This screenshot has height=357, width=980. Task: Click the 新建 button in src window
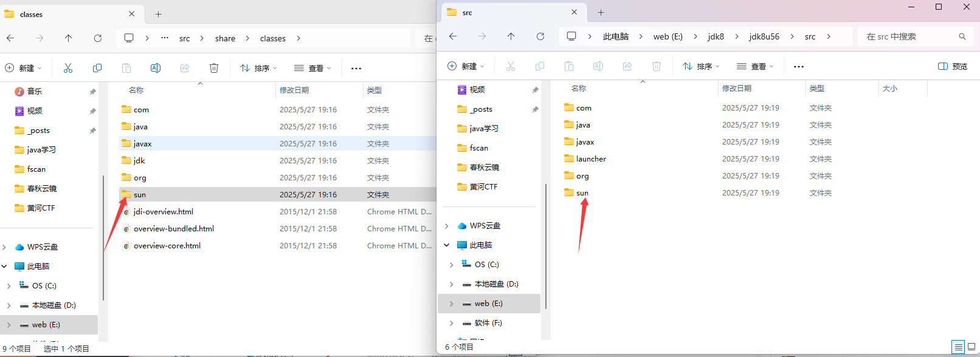pyautogui.click(x=466, y=66)
